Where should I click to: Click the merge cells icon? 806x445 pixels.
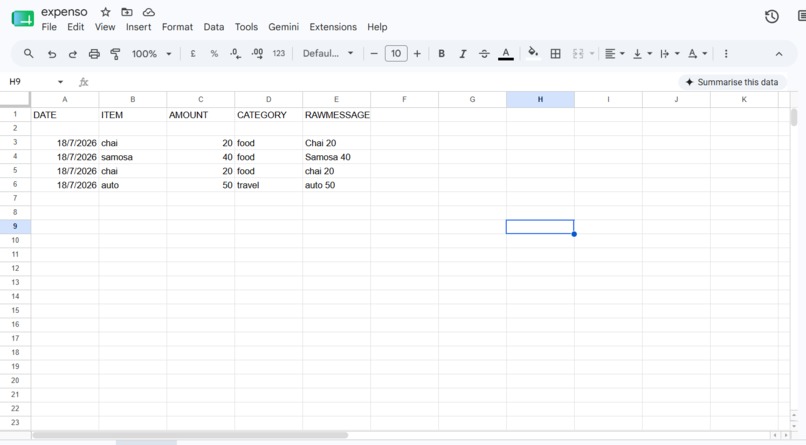point(578,53)
